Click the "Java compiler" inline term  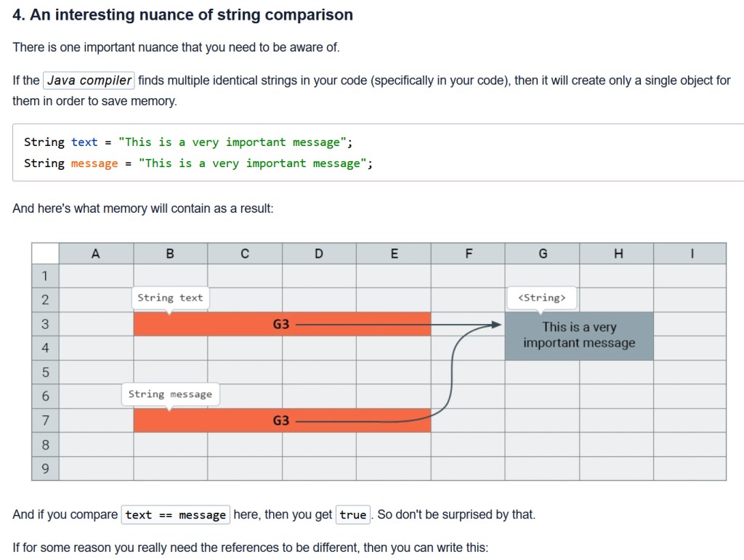[x=89, y=81]
